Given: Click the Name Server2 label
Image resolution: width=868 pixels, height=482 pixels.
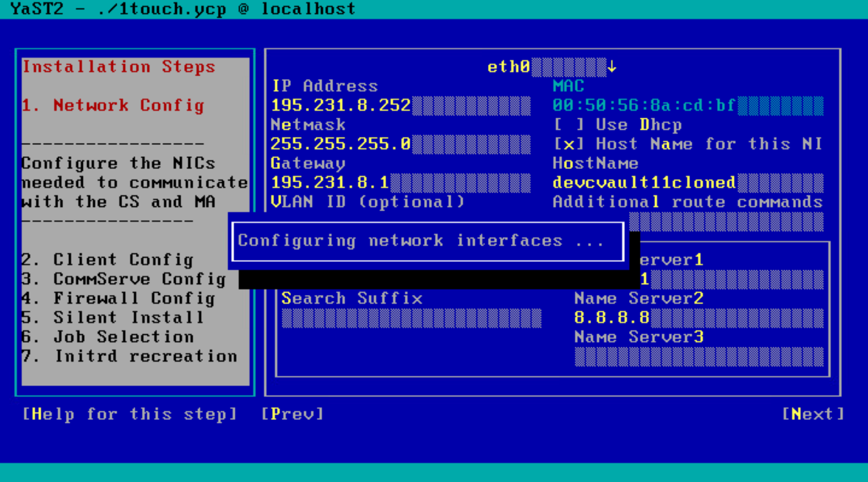Looking at the screenshot, I should [x=639, y=299].
